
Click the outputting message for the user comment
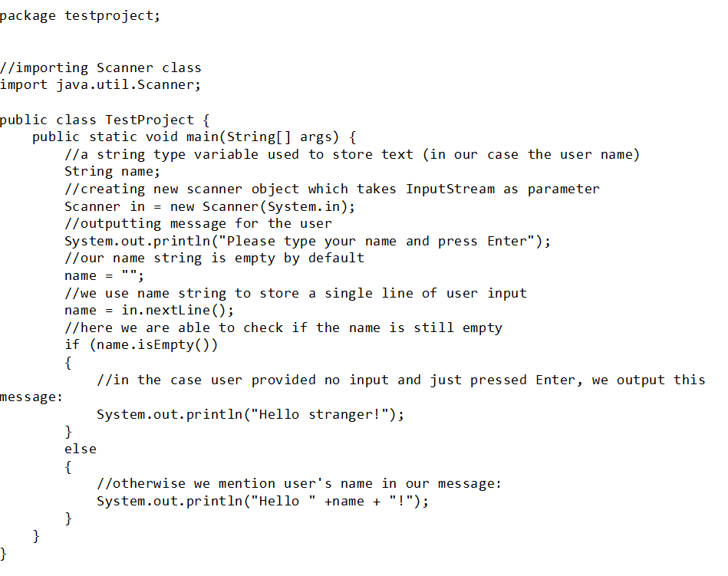198,224
